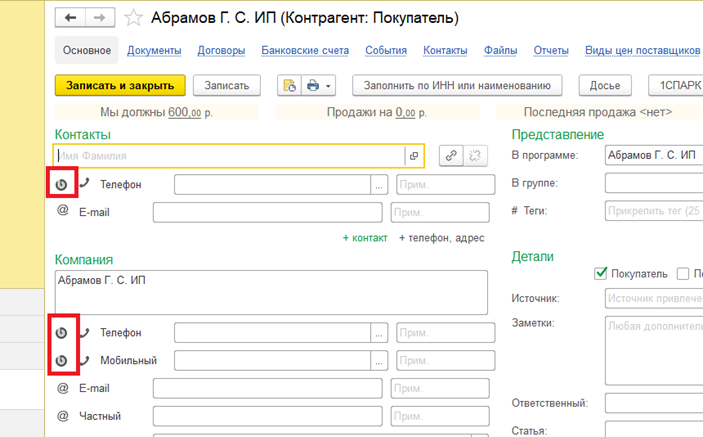Open the printer dropdown menu

coord(320,86)
